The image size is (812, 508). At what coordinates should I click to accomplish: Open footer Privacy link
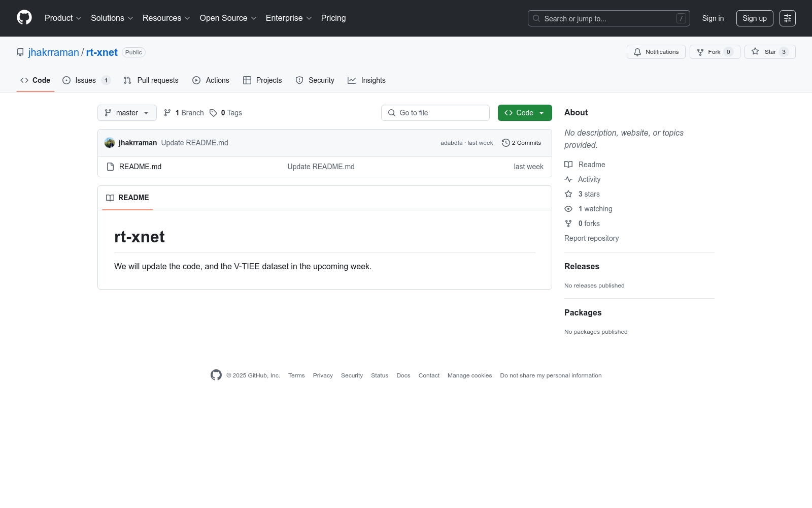click(x=323, y=375)
